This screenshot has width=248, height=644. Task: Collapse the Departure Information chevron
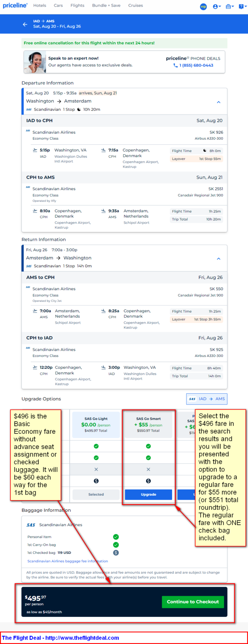218,102
